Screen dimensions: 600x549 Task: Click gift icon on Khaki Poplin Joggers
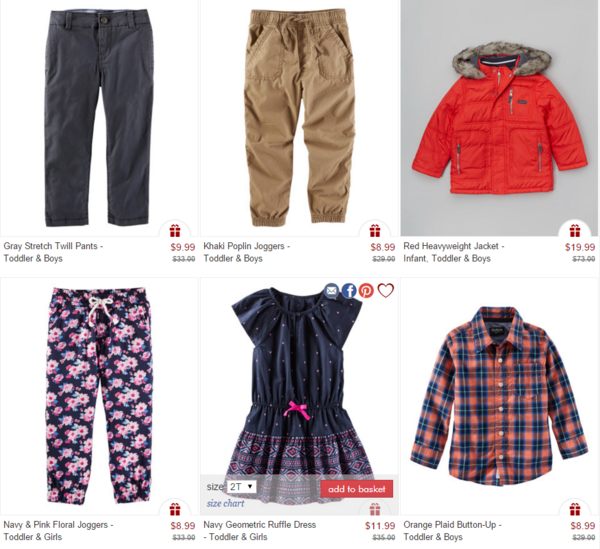point(375,231)
